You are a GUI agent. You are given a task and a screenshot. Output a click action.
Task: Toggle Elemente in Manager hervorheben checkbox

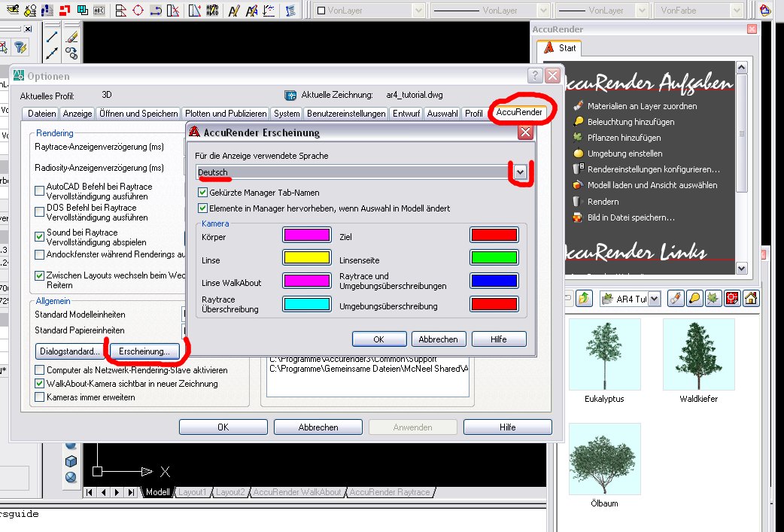click(x=202, y=208)
